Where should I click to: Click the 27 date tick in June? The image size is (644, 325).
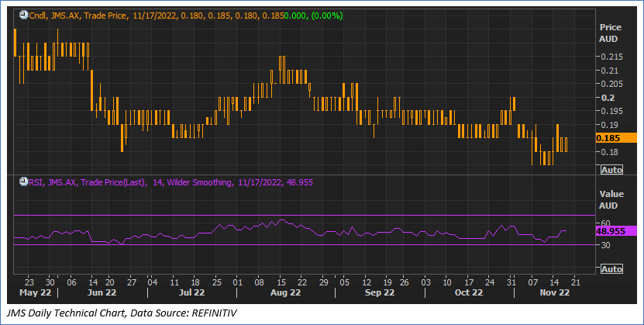click(131, 282)
